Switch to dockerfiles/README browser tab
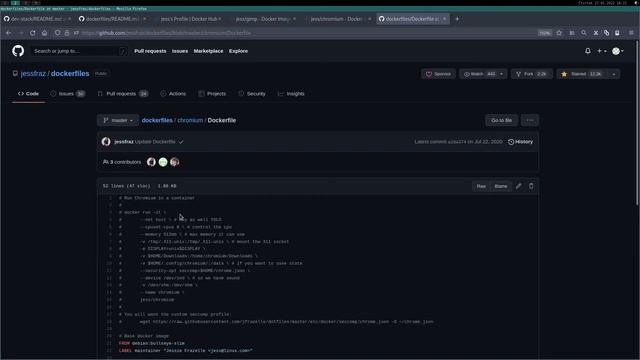 click(x=112, y=19)
